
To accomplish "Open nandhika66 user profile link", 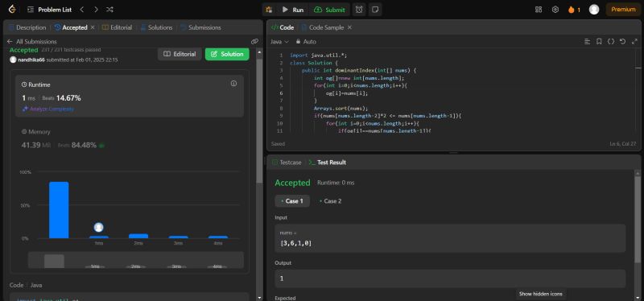I will click(x=31, y=60).
